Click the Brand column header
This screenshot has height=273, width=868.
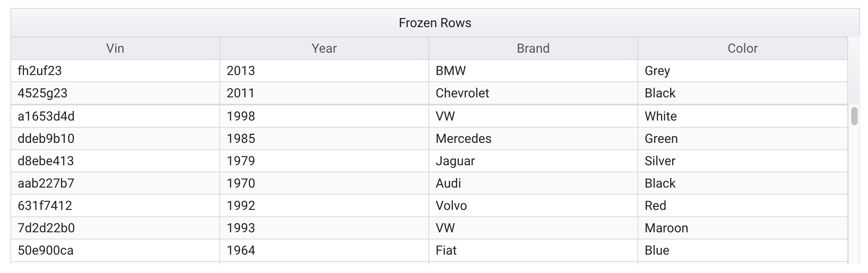tap(533, 48)
